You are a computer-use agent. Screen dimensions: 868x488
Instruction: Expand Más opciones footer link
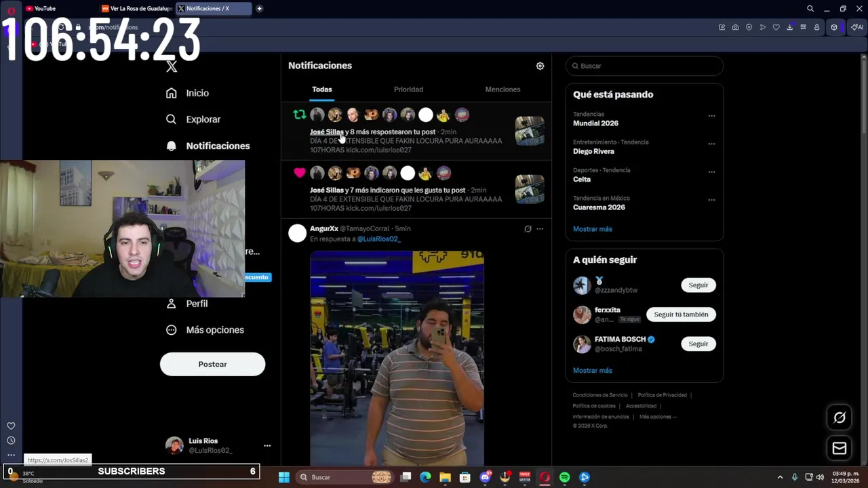coord(658,417)
